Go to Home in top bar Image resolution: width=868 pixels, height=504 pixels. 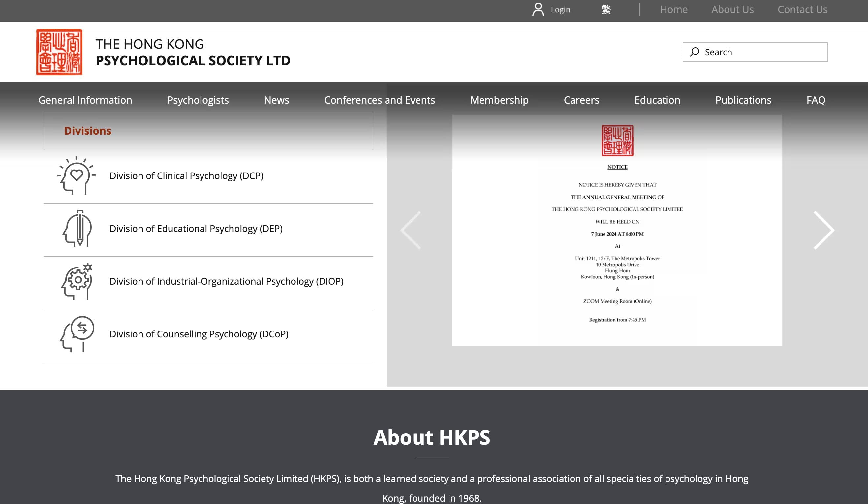click(x=673, y=9)
